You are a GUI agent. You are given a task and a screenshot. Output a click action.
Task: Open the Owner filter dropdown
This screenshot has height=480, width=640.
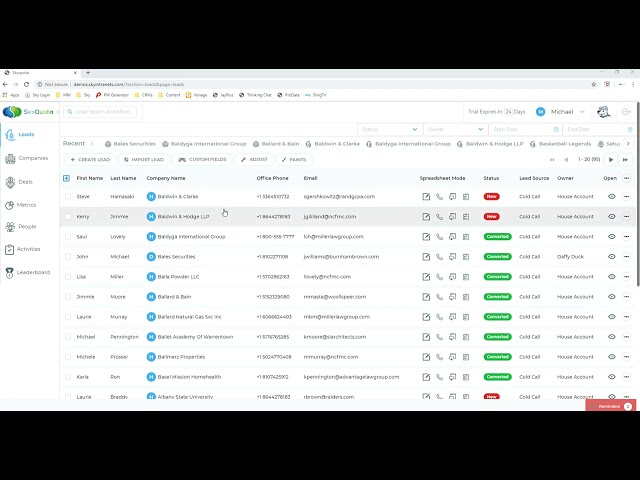(x=455, y=129)
